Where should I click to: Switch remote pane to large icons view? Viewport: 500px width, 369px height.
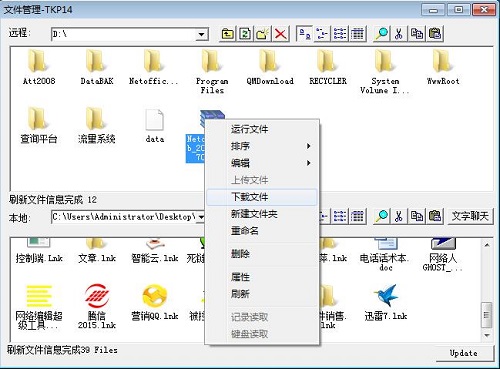(304, 34)
